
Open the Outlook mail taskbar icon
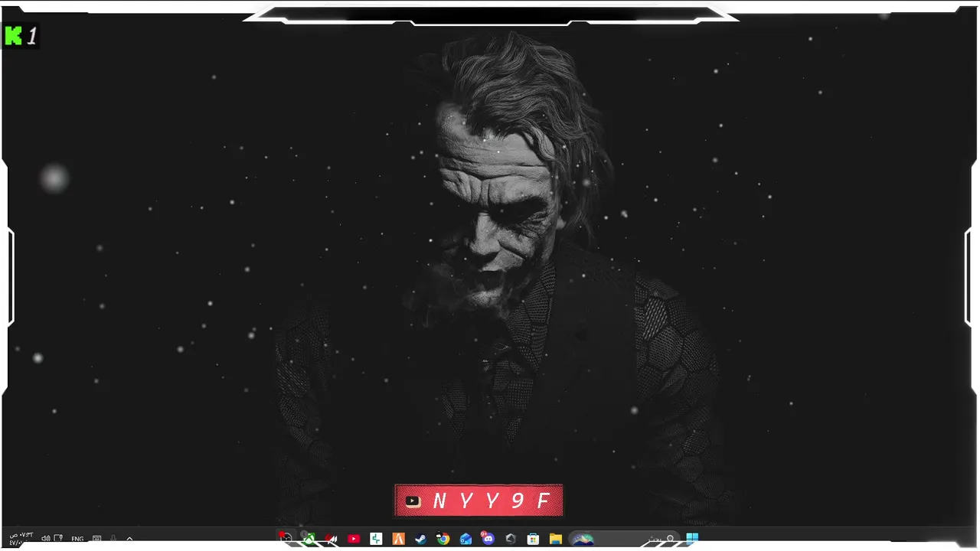tap(465, 539)
